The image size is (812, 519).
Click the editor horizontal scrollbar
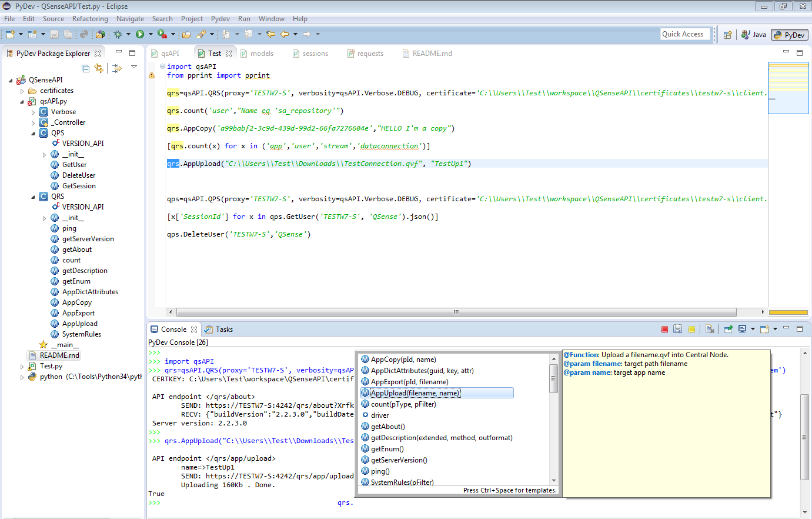456,312
